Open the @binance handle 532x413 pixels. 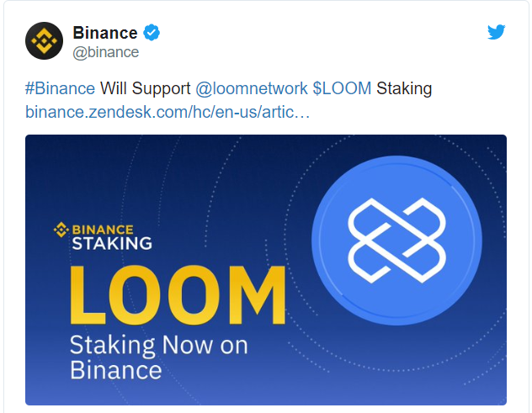tap(106, 52)
